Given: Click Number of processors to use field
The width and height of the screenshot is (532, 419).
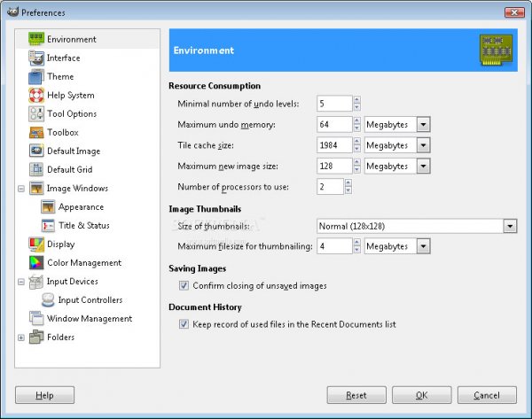Looking at the screenshot, I should [x=330, y=187].
